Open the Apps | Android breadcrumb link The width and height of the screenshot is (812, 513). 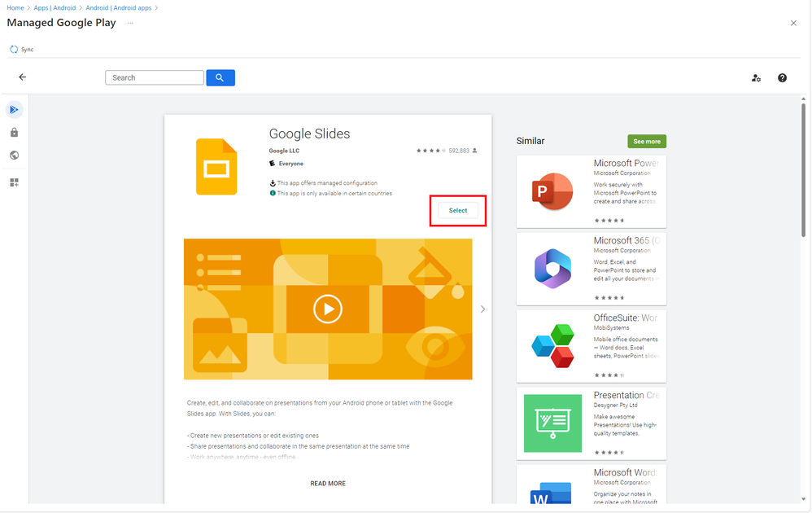[55, 8]
